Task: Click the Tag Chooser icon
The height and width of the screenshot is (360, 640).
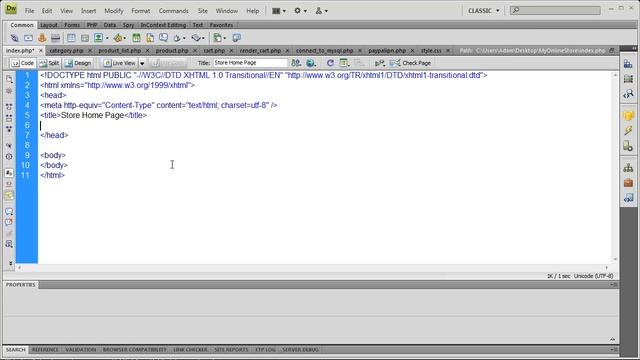Action: (236, 38)
